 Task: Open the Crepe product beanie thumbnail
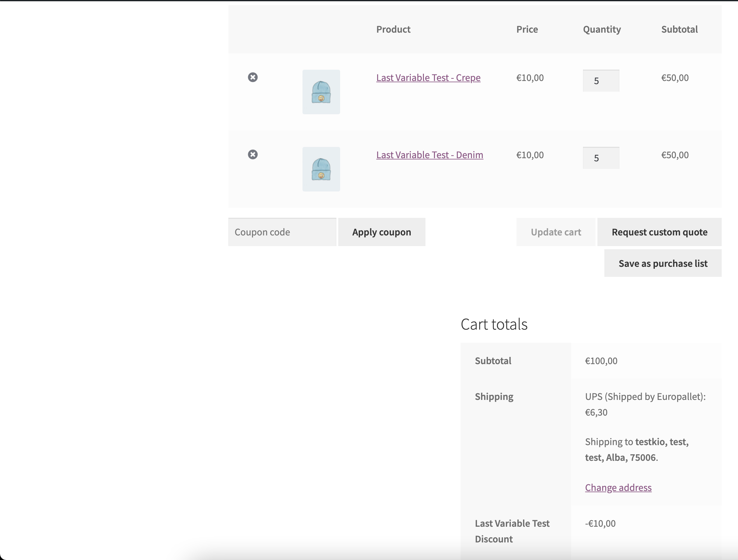coord(321,92)
